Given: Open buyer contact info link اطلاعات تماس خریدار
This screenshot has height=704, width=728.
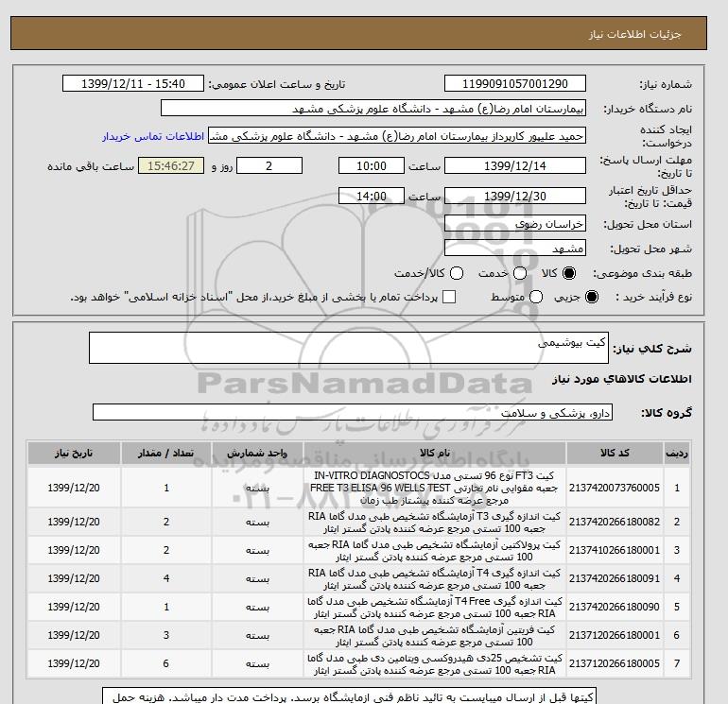Looking at the screenshot, I should click(153, 136).
